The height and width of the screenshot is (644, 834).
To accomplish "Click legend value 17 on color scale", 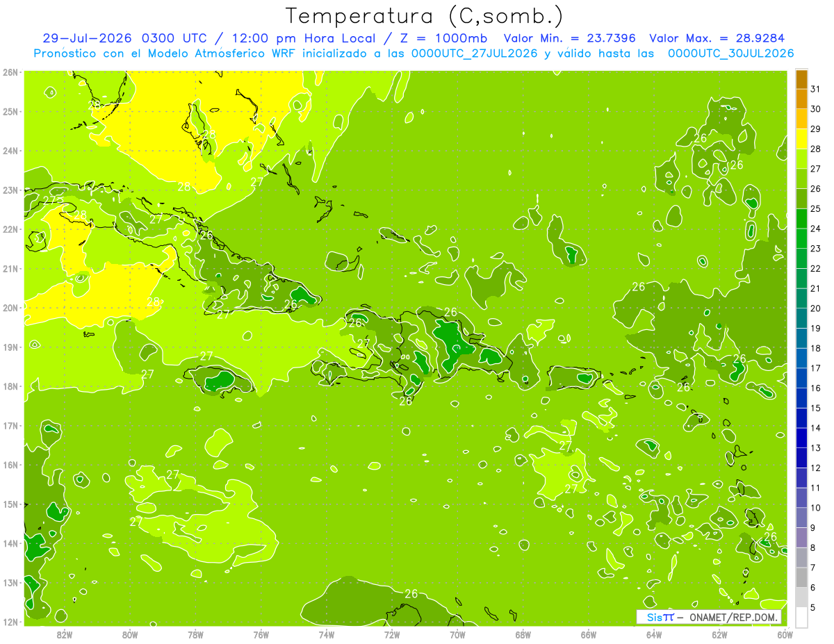I will [x=816, y=368].
